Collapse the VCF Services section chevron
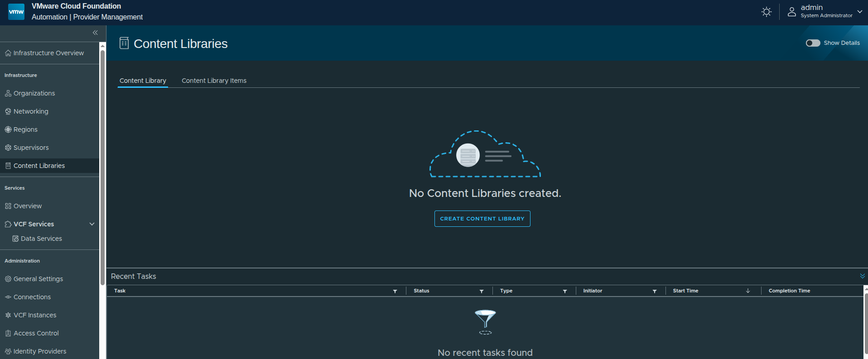 point(92,224)
